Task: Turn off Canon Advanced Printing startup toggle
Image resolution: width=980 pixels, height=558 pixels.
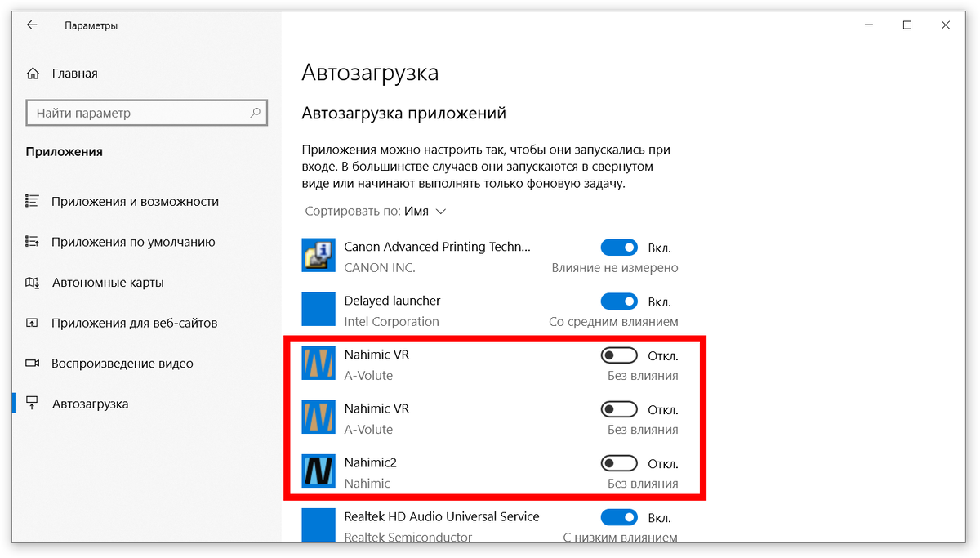Action: point(619,248)
